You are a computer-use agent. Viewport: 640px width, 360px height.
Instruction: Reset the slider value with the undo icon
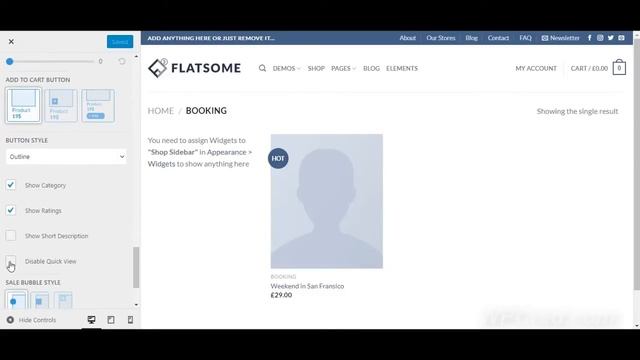click(x=122, y=61)
